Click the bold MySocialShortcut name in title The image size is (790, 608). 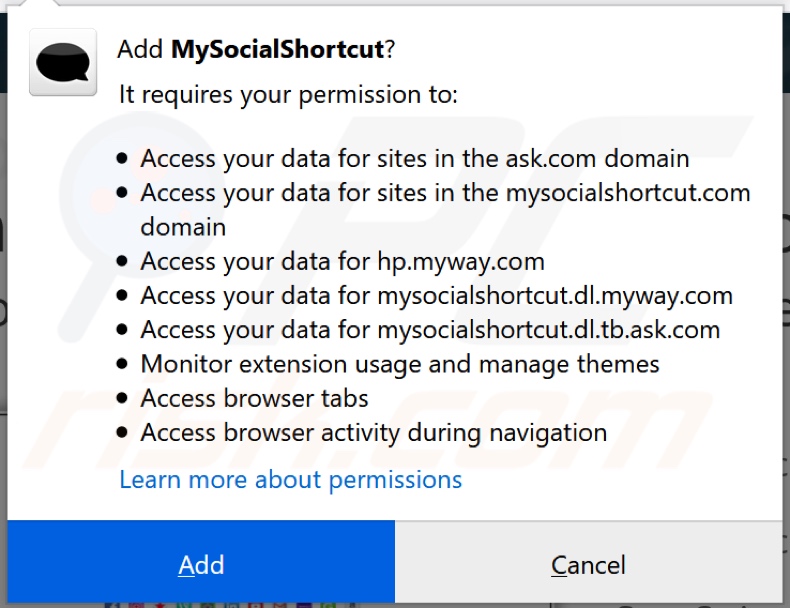tap(278, 50)
